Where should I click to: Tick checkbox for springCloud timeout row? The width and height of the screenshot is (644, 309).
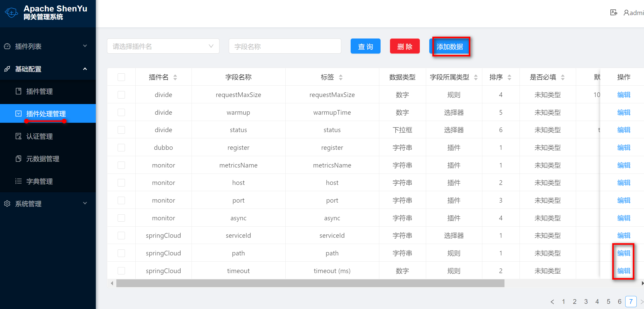121,271
